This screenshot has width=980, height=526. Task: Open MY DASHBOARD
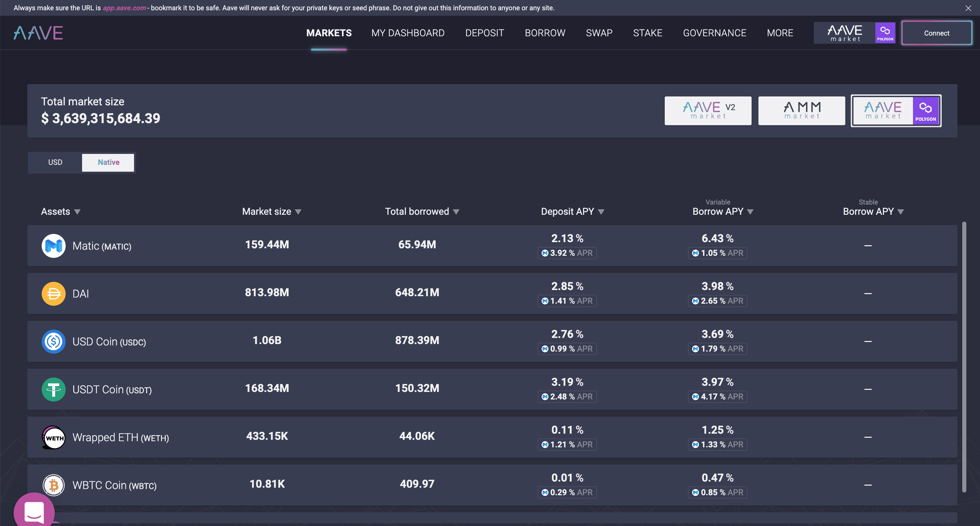click(x=408, y=33)
